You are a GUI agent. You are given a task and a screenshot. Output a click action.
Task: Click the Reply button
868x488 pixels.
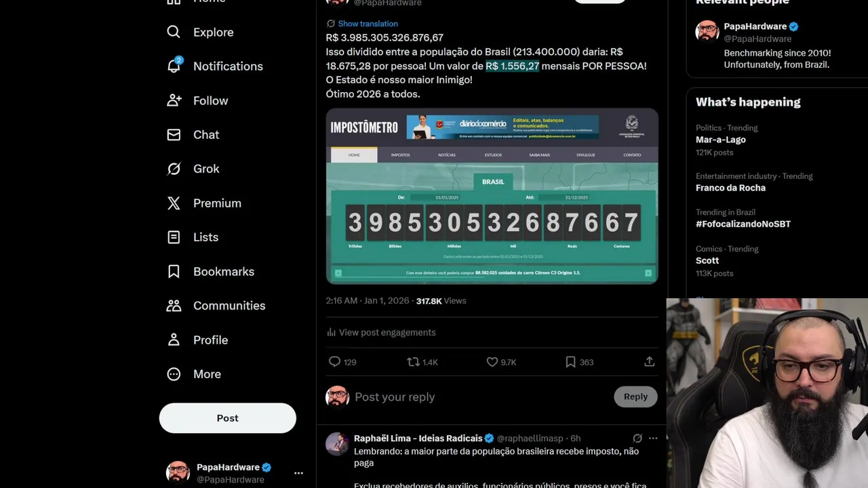pyautogui.click(x=635, y=396)
